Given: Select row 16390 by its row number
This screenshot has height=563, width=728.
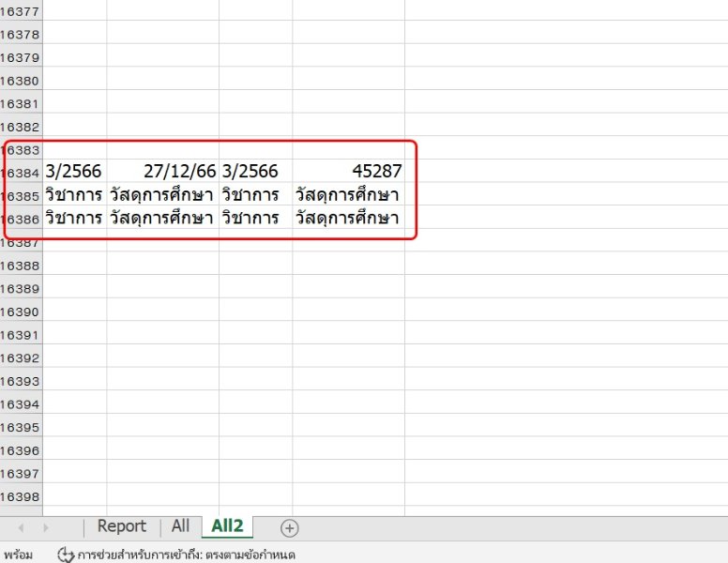Looking at the screenshot, I should click(x=20, y=312).
